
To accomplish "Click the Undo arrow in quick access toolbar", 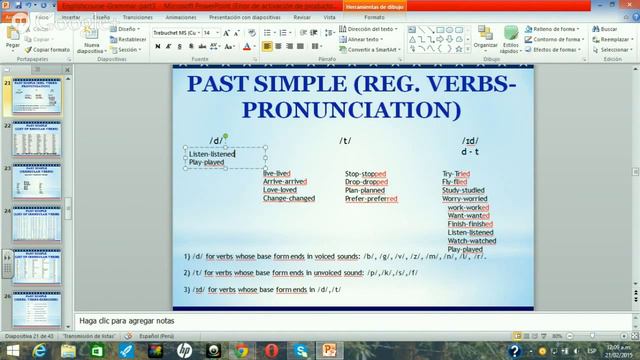I will (29, 5).
